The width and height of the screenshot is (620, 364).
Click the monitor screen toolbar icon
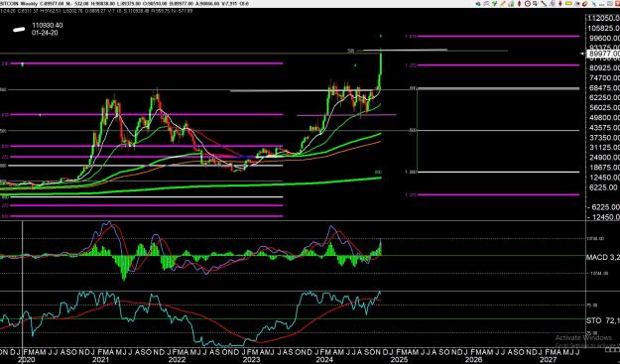(x=536, y=4)
